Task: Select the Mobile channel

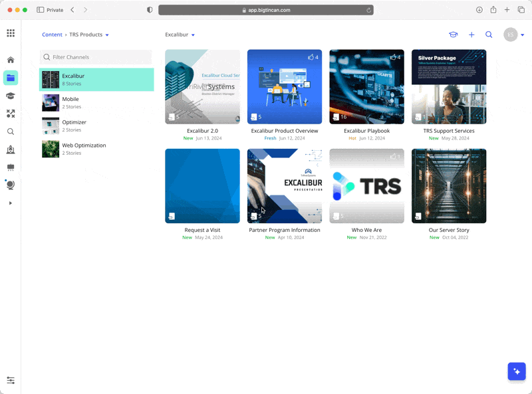Action: (96, 103)
